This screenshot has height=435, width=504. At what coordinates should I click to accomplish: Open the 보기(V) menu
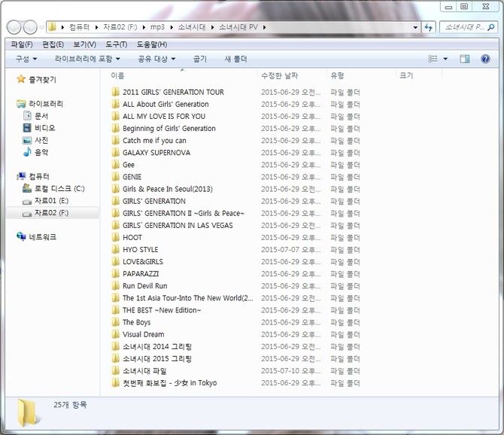84,44
